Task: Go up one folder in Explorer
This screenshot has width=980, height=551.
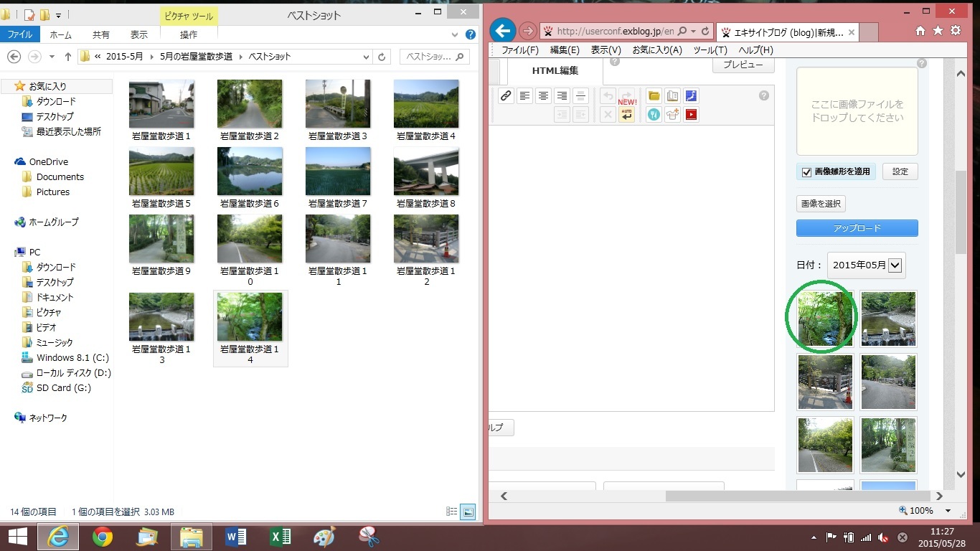Action: tap(68, 57)
